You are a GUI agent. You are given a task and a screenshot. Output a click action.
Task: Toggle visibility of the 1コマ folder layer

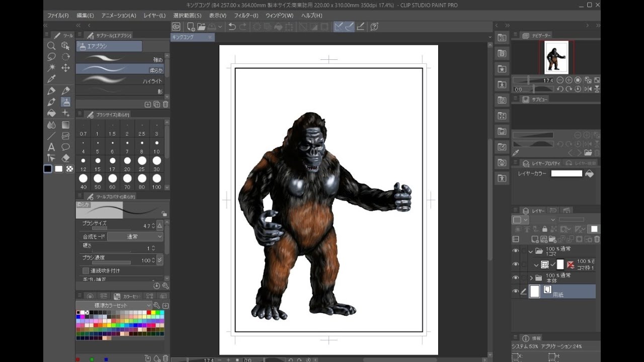pos(516,251)
